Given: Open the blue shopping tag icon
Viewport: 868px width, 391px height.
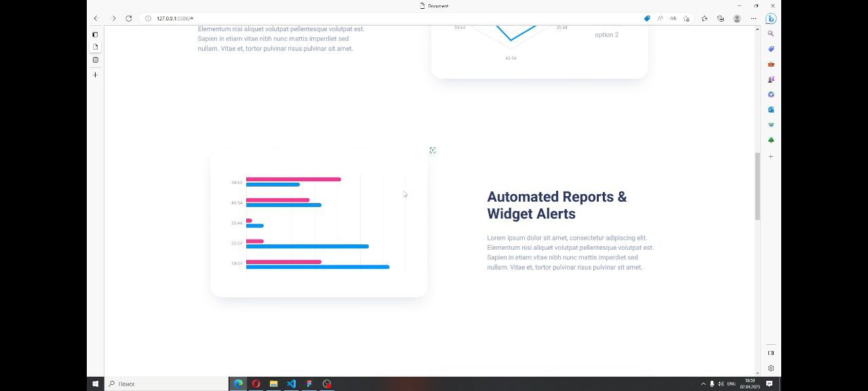Looking at the screenshot, I should (647, 18).
